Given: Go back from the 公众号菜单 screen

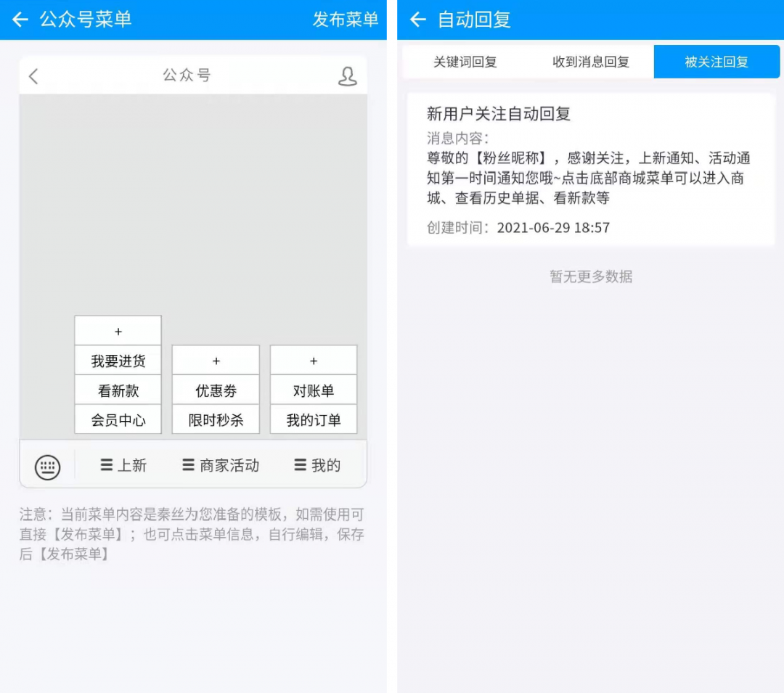Looking at the screenshot, I should click(x=20, y=20).
